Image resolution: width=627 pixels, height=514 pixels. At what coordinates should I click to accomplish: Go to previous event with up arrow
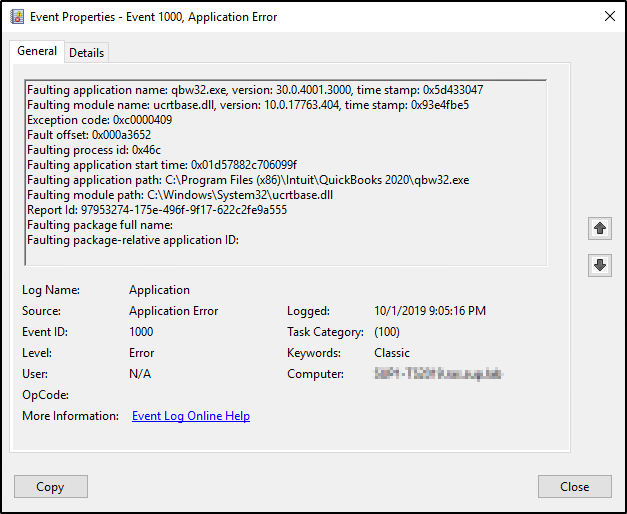pos(599,228)
